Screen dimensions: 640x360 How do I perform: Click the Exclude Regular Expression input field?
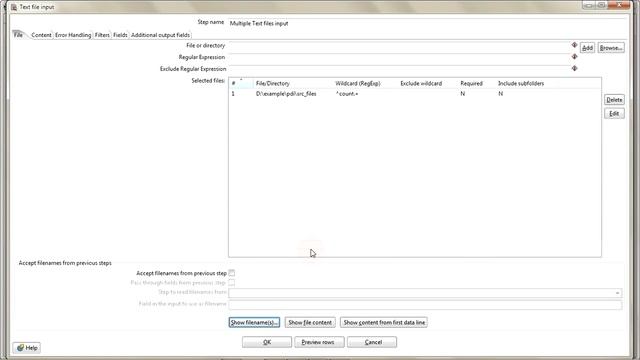coord(399,69)
